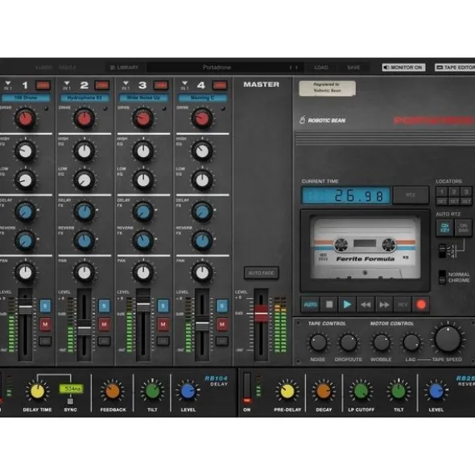Open channel 2 input dropdown arrow
The image size is (475, 476).
pyautogui.click(x=67, y=83)
